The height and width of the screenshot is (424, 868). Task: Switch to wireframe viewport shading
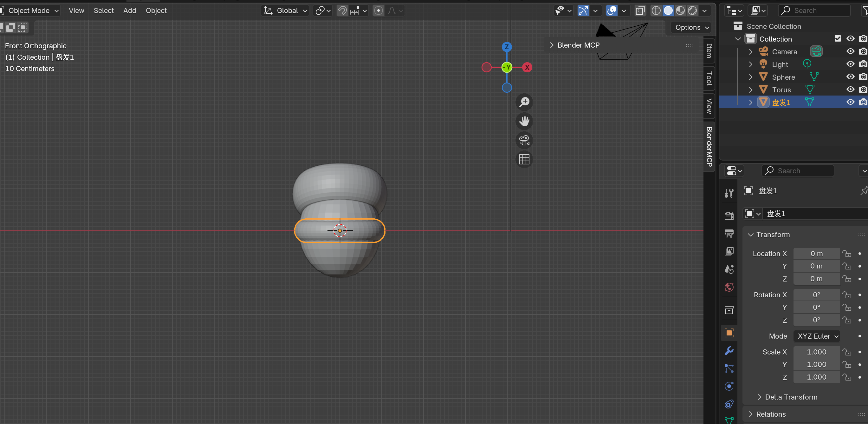(x=656, y=11)
